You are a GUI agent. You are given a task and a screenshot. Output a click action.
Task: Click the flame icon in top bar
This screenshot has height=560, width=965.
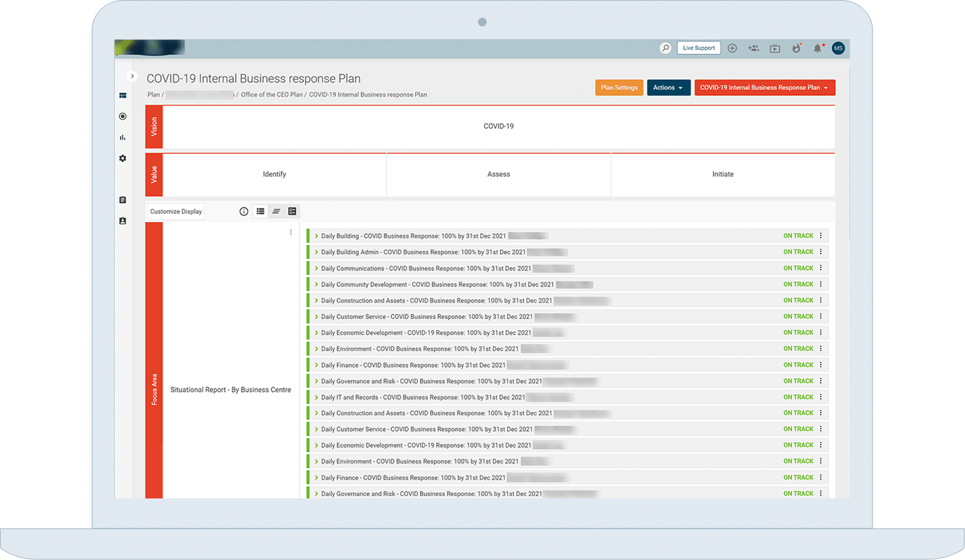(x=796, y=48)
